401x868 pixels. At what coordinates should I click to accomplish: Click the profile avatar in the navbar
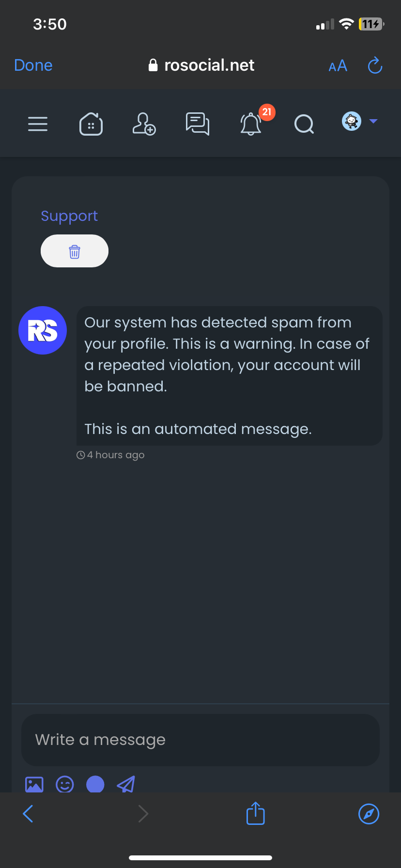pos(352,121)
